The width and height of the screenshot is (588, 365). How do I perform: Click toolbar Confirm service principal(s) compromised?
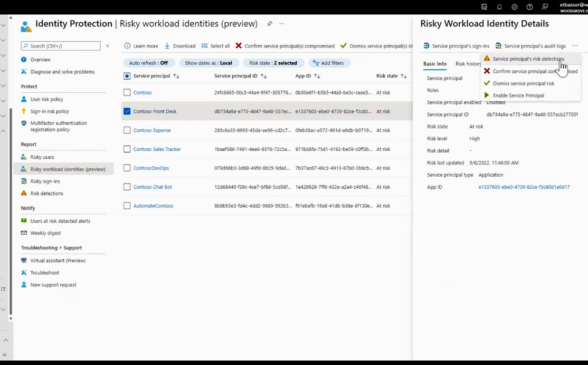tap(285, 46)
